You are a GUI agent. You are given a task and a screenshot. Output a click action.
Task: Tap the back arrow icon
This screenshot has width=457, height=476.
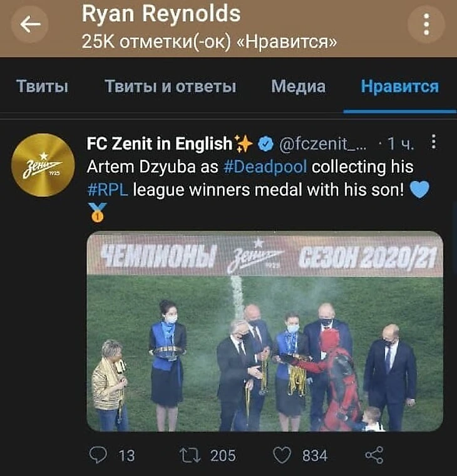click(30, 24)
